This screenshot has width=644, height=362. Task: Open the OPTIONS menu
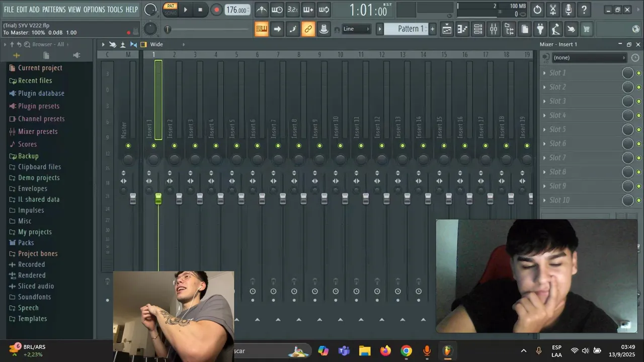pos(94,10)
